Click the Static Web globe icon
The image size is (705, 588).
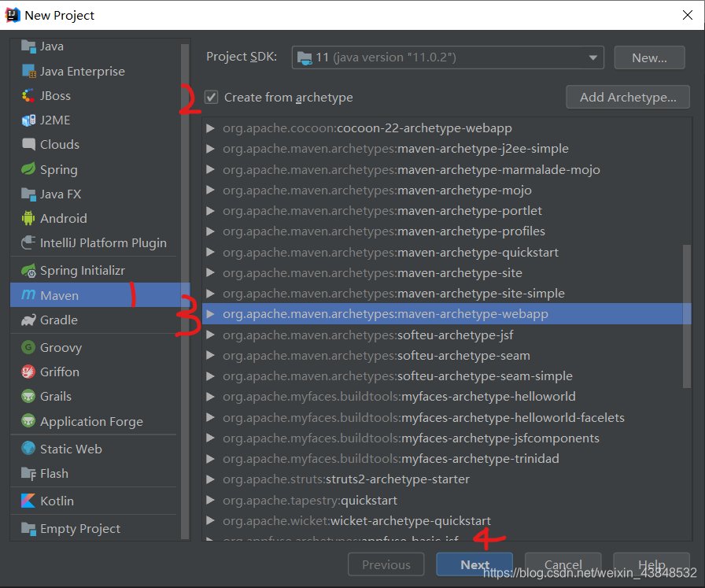[28, 449]
